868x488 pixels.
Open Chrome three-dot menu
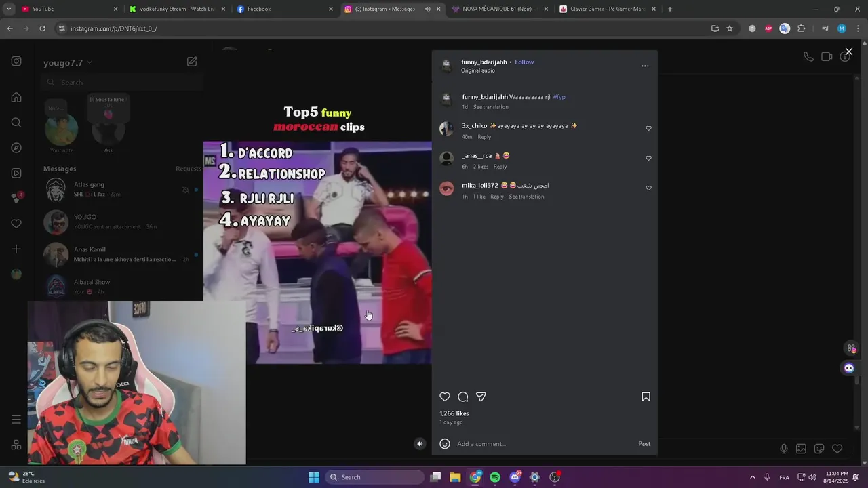click(x=858, y=28)
